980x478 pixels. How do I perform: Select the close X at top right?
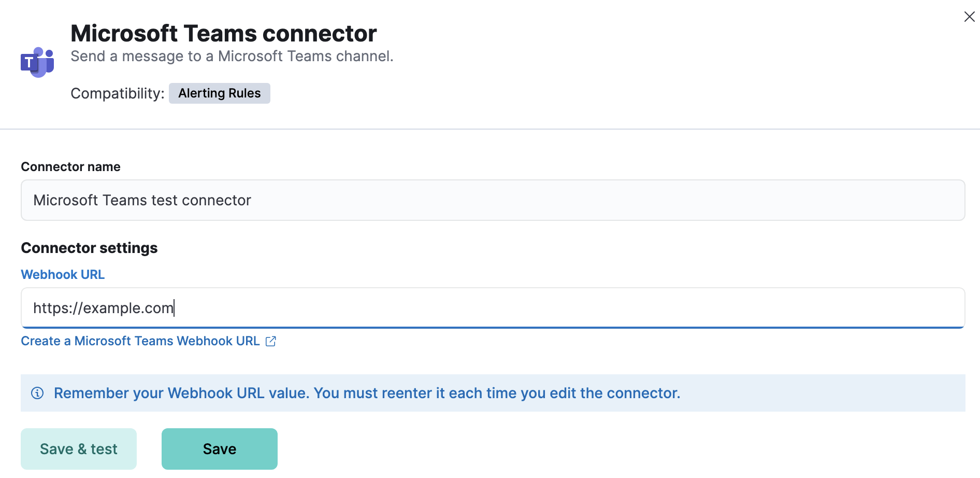(x=969, y=16)
